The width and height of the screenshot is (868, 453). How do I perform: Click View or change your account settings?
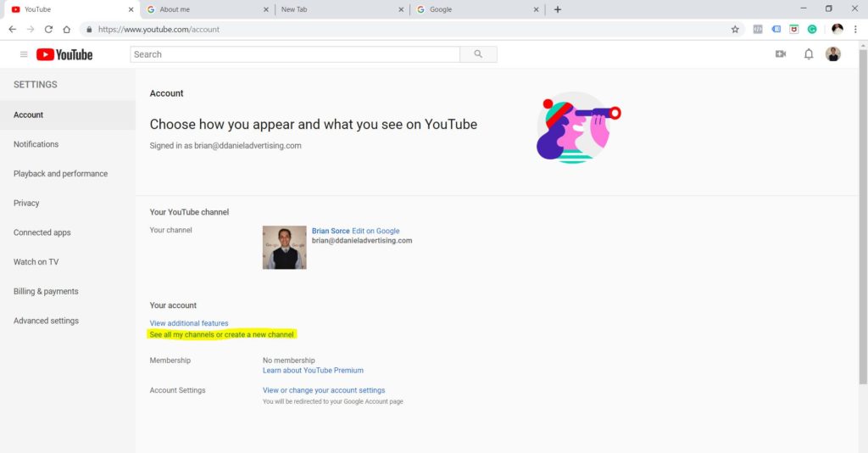pos(324,390)
